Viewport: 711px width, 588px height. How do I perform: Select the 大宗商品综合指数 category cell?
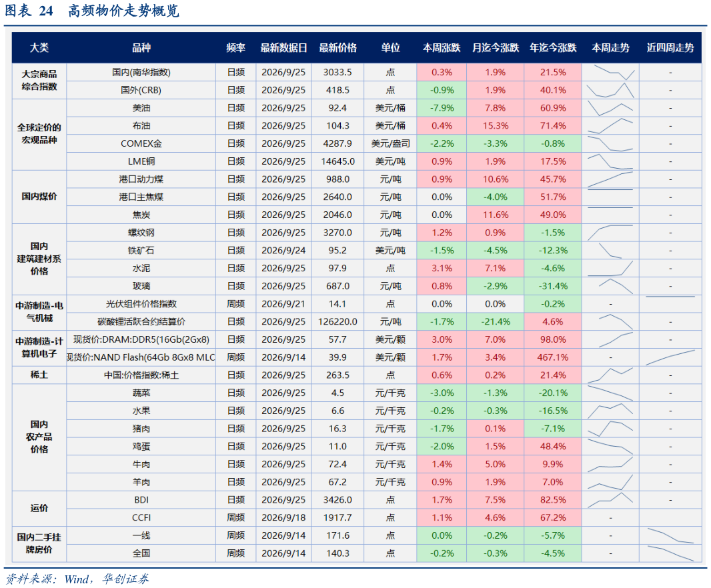coord(39,80)
